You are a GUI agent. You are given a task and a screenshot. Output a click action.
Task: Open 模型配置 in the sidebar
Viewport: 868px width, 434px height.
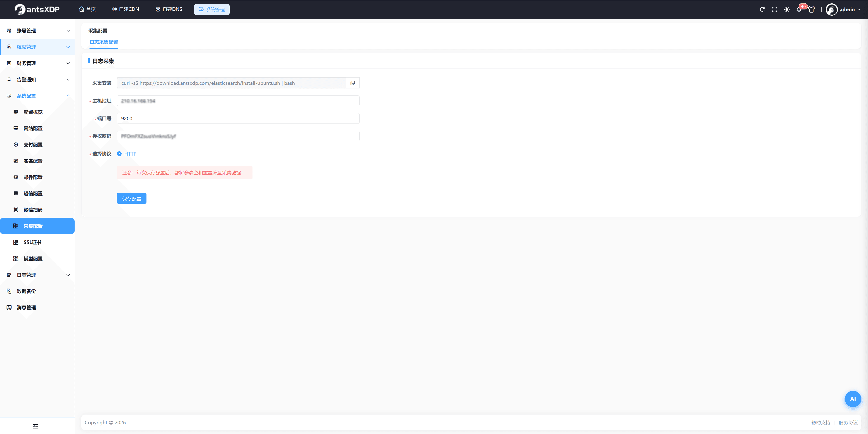(x=37, y=259)
